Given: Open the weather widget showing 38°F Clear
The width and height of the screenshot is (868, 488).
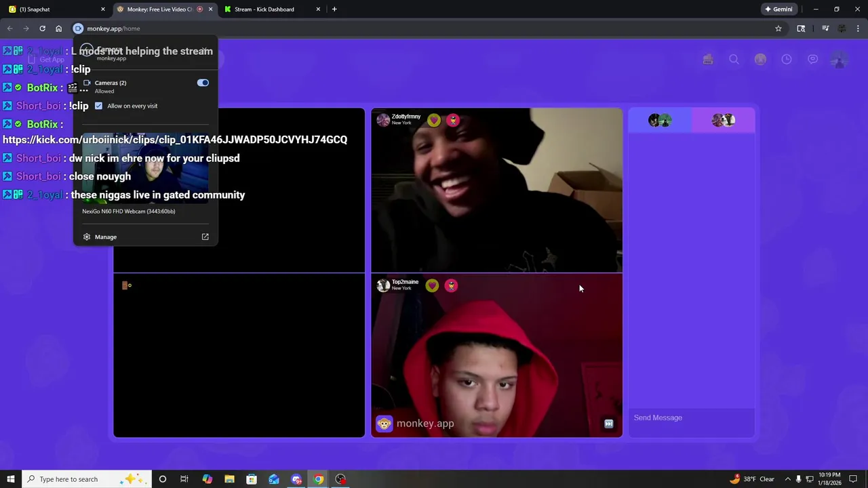Looking at the screenshot, I should point(751,479).
